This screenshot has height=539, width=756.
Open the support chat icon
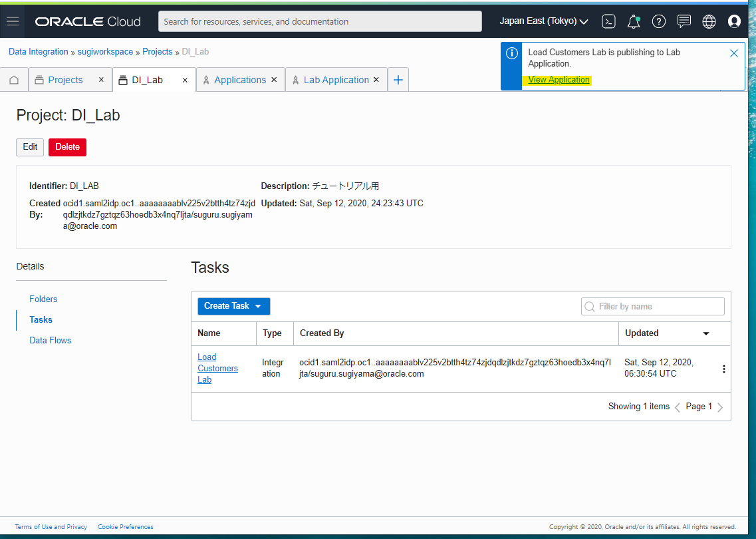point(684,21)
